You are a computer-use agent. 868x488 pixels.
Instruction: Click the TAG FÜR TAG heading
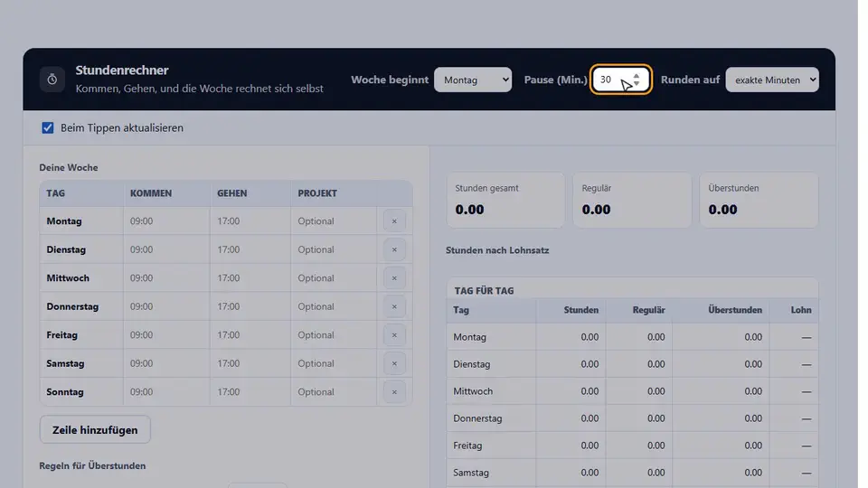click(x=484, y=291)
